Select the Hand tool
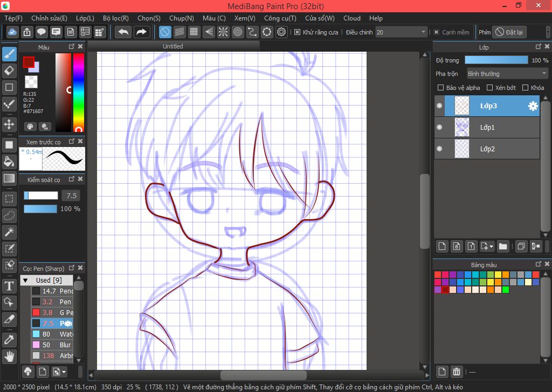Screen dimensions: 552x392 (x=9, y=356)
